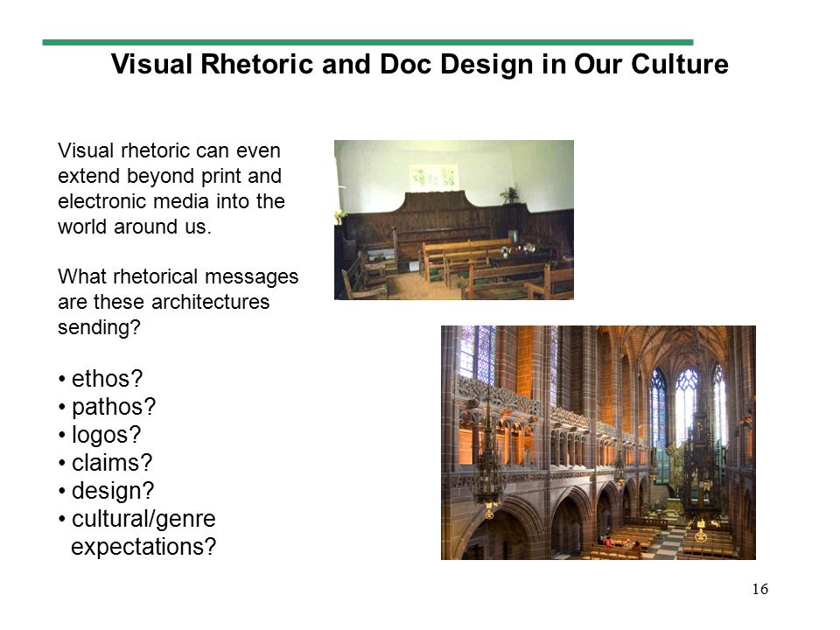Click the 'pathos?' bullet point
The height and width of the screenshot is (630, 840).
click(x=107, y=407)
